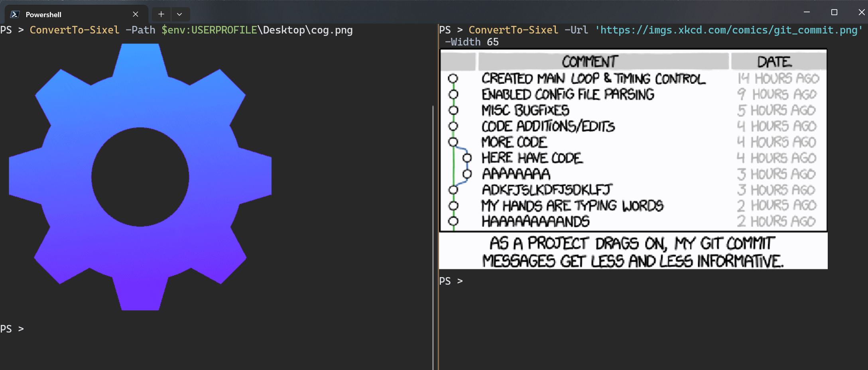
Task: Click 'AAAAAAAA' commit text
Action: [516, 174]
